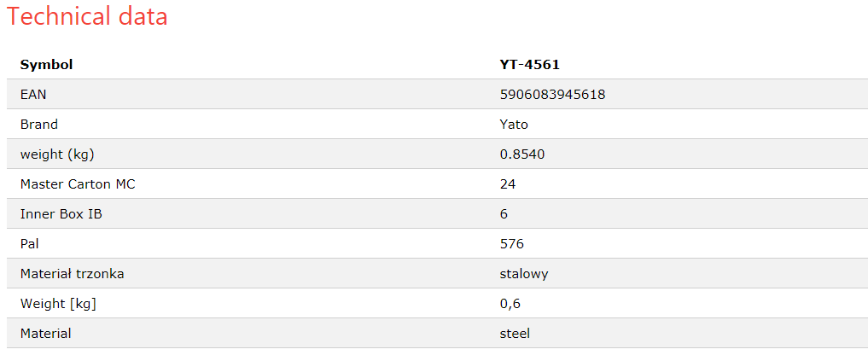
Task: Select the Master Carton value 24
Action: tap(508, 184)
